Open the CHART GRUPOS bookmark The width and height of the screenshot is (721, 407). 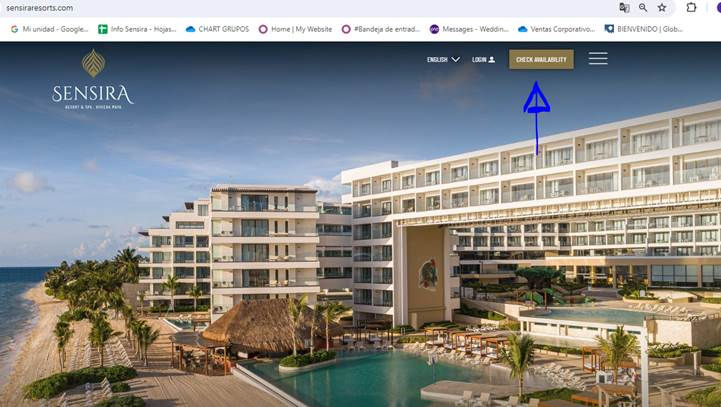217,29
